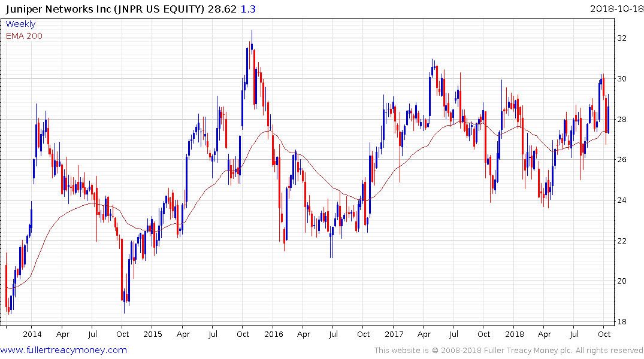Click the last price 28.62
644x359 pixels.
coord(222,9)
